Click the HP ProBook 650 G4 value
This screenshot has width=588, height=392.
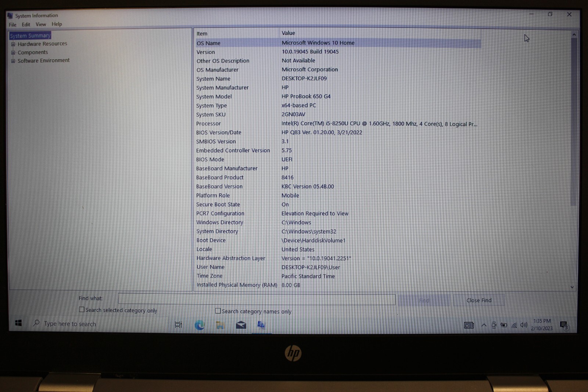click(x=306, y=96)
